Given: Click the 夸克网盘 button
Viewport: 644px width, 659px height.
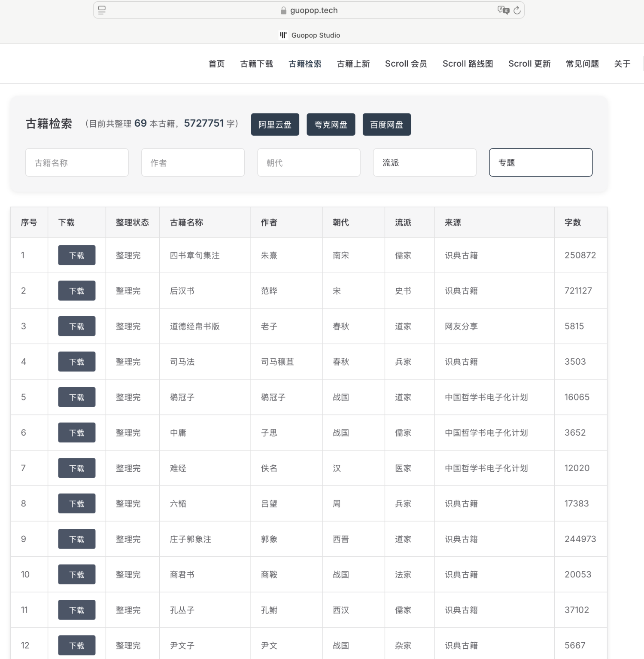Looking at the screenshot, I should point(331,125).
